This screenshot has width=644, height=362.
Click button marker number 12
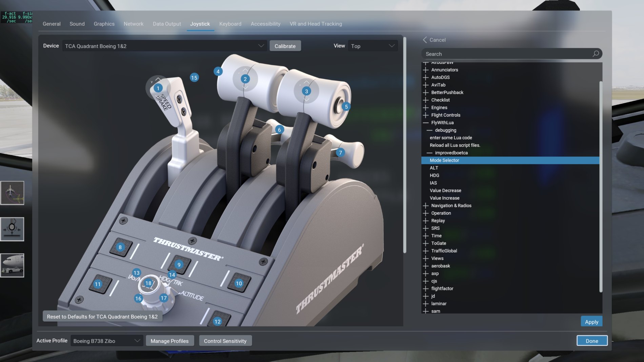pos(218,321)
